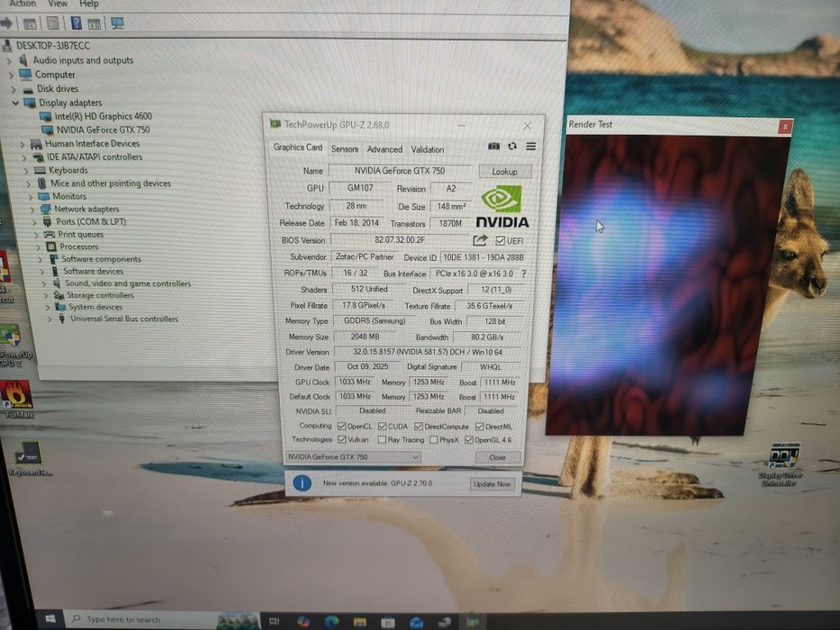
Task: Click the Driver Version field
Action: (428, 352)
